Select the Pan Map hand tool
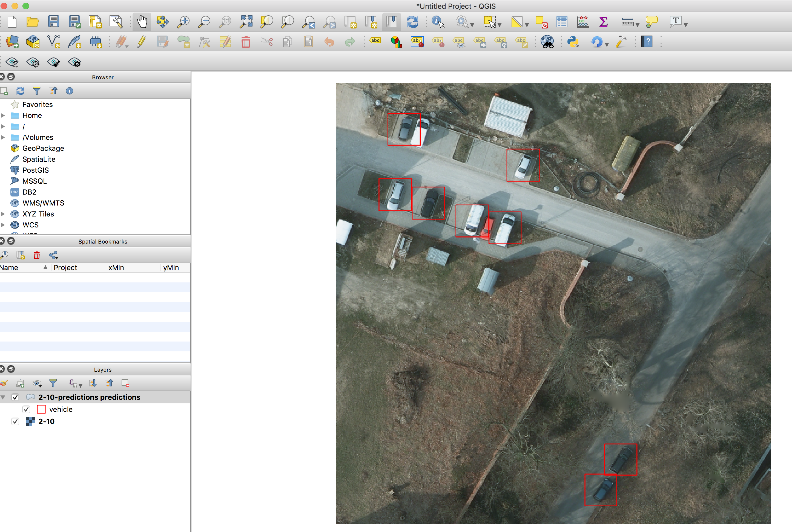This screenshot has width=792, height=532. 142,22
